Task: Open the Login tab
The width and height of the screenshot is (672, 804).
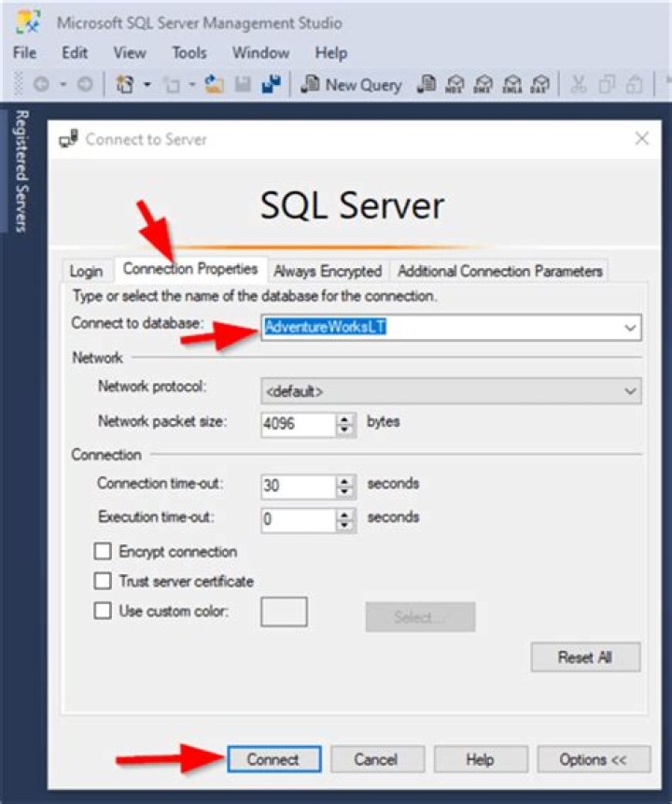Action: 86,271
